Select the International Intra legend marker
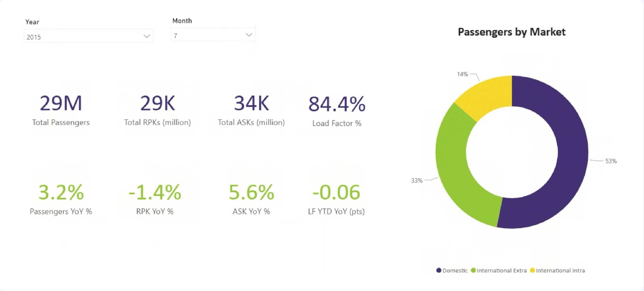 pyautogui.click(x=532, y=270)
